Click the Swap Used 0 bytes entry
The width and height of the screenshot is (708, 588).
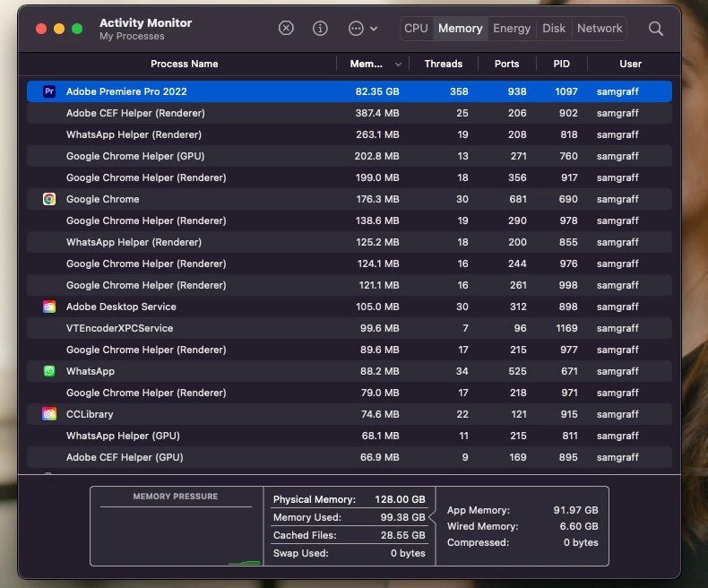[349, 553]
